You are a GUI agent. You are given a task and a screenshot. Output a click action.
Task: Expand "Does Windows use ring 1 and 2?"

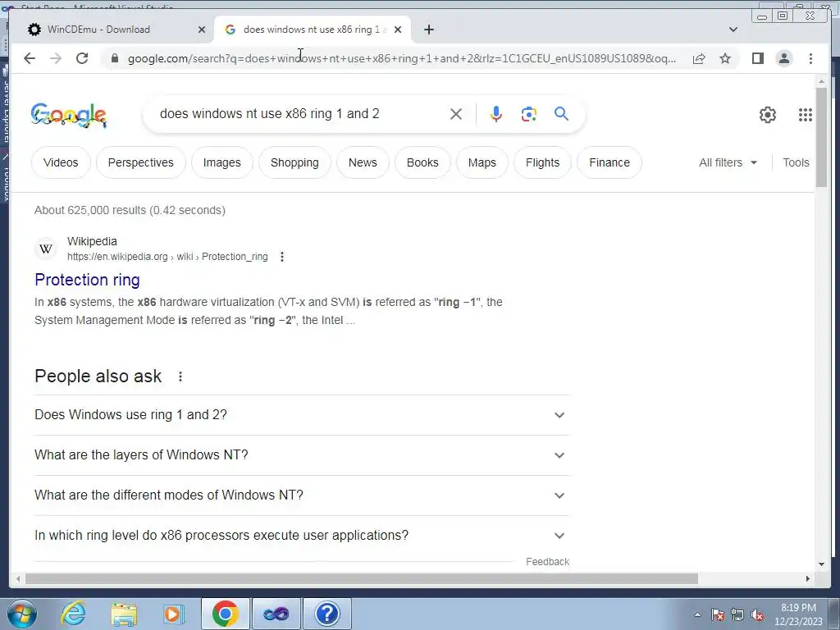pyautogui.click(x=302, y=415)
